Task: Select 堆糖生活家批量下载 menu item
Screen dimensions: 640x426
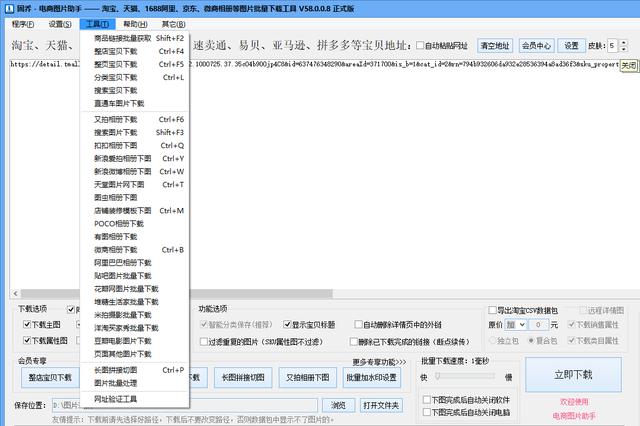Action: 135,302
